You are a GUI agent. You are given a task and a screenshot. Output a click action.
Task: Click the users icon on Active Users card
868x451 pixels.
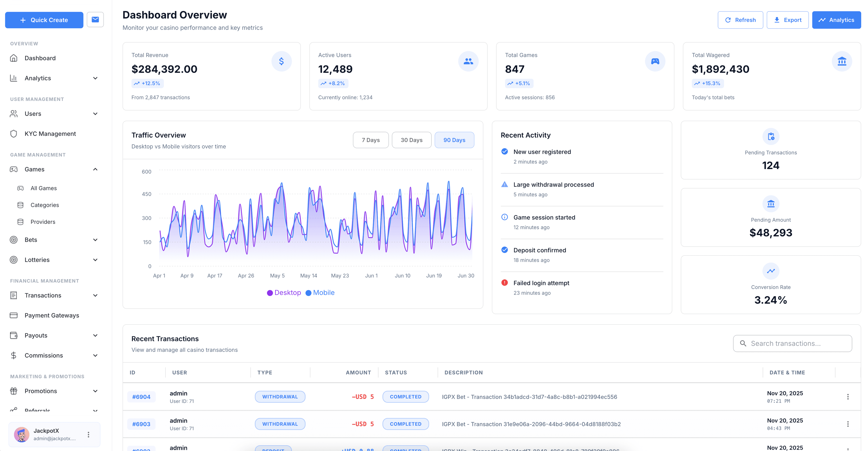point(468,61)
